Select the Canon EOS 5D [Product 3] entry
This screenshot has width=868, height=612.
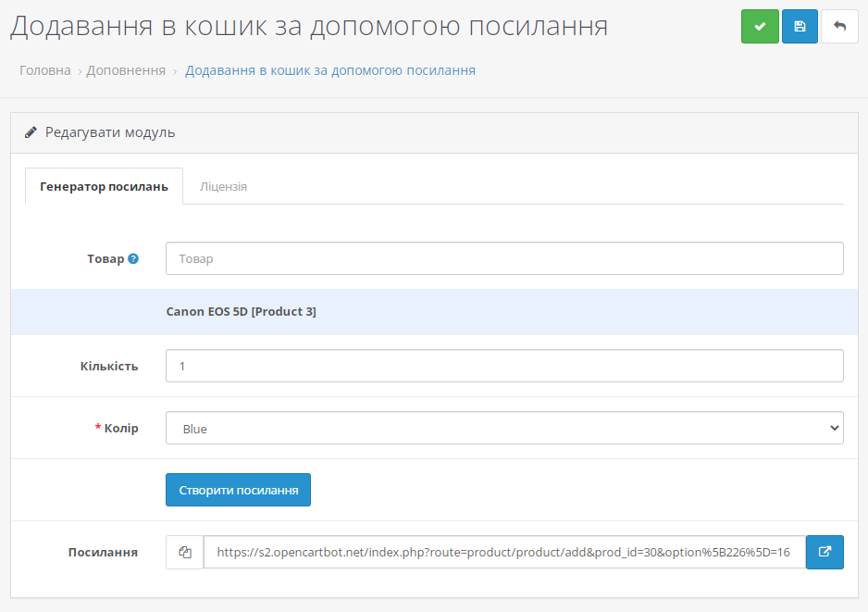click(241, 312)
